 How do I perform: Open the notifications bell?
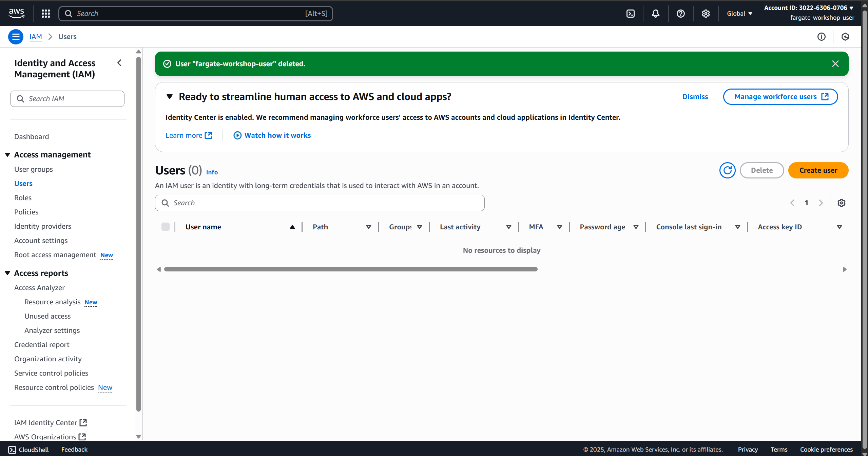(655, 14)
